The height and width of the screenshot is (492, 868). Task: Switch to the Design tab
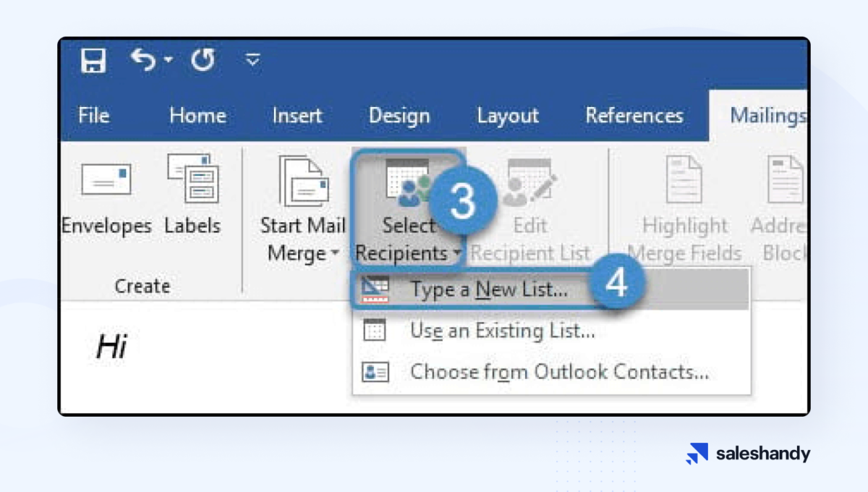tap(399, 116)
